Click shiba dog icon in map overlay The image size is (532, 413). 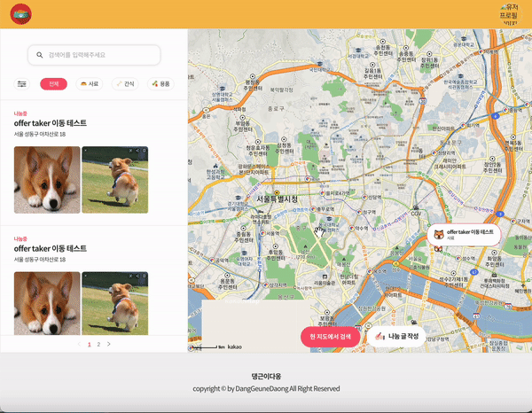click(439, 235)
